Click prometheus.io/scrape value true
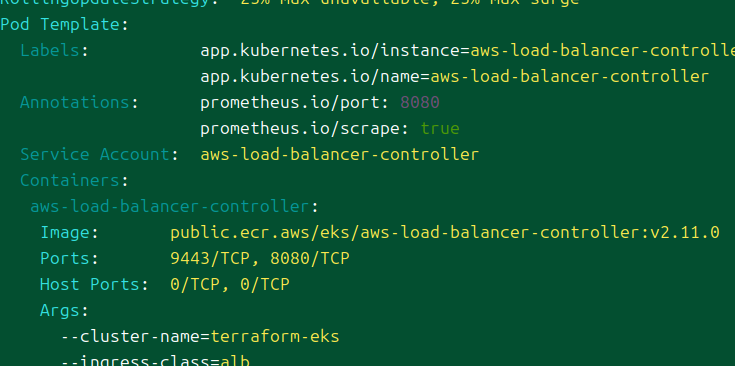735x366 pixels. (440, 128)
